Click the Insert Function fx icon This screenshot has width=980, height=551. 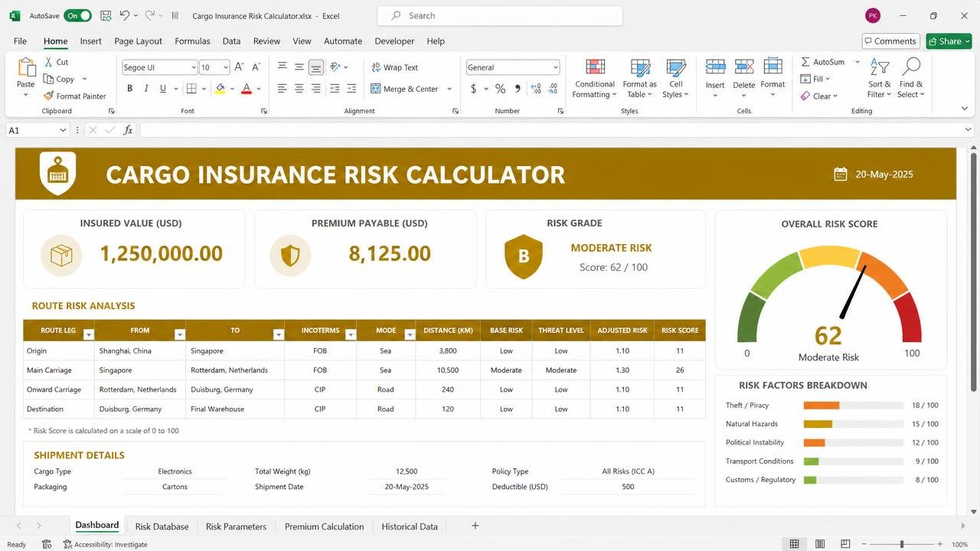click(x=128, y=130)
